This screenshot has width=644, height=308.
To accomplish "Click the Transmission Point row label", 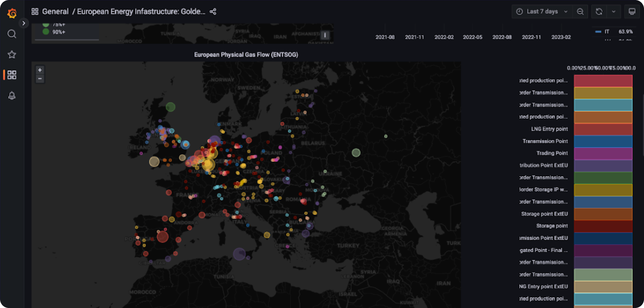I will [545, 141].
